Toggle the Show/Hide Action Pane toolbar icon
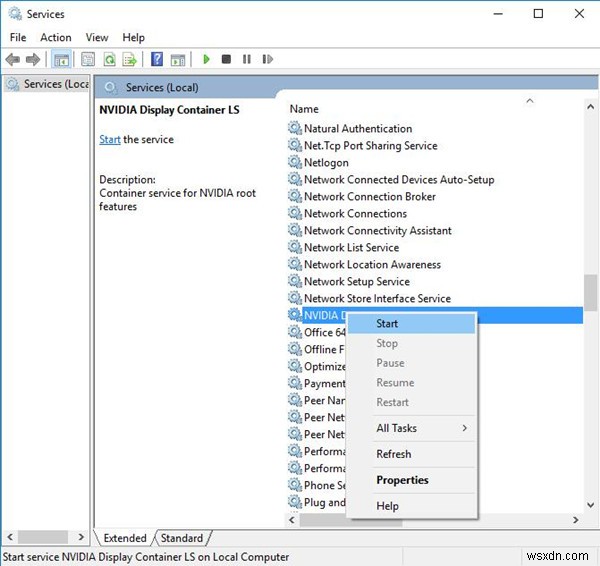 tap(178, 60)
